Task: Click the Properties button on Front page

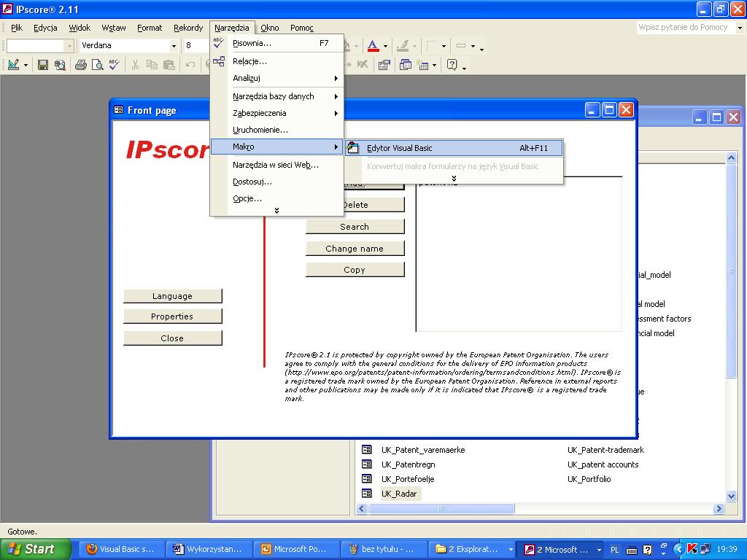Action: click(x=172, y=316)
